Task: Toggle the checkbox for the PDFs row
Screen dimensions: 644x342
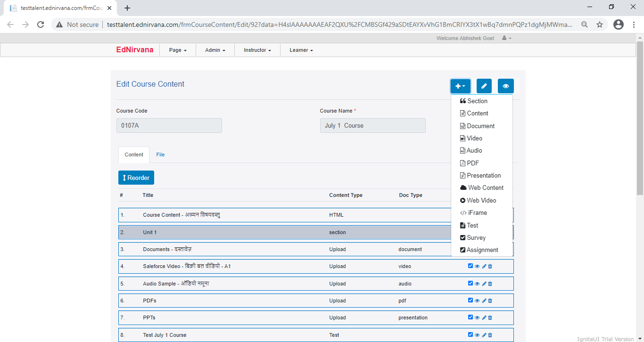Action: click(x=471, y=300)
